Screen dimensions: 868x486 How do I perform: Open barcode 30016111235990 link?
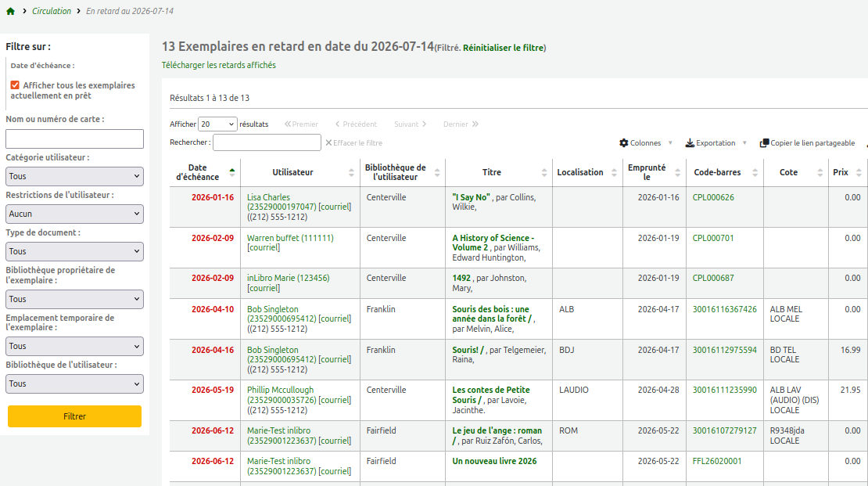click(x=725, y=390)
